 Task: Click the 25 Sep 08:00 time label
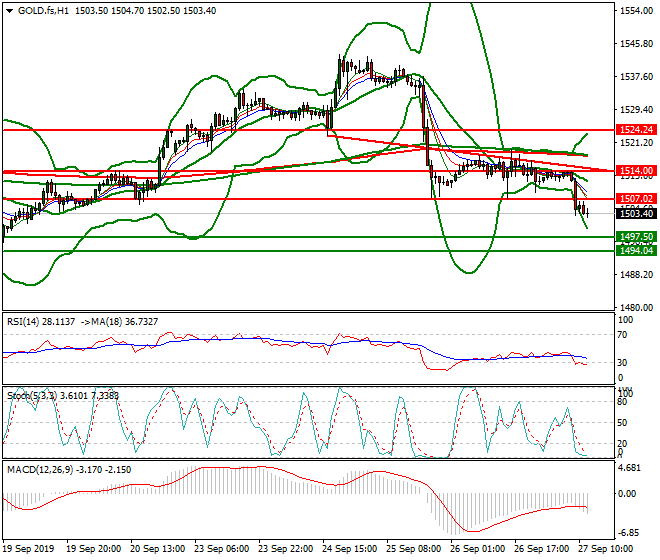(413, 549)
